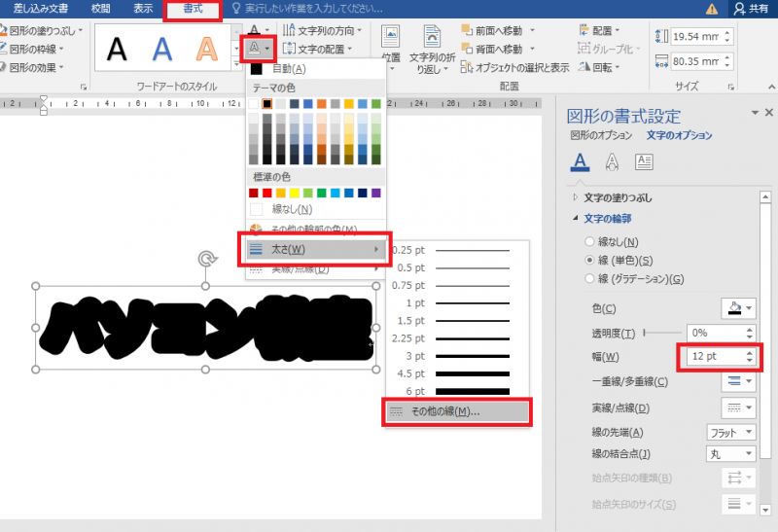The image size is (778, 532).
Task: Open Layout & Properties textbox icon
Action: 644,161
